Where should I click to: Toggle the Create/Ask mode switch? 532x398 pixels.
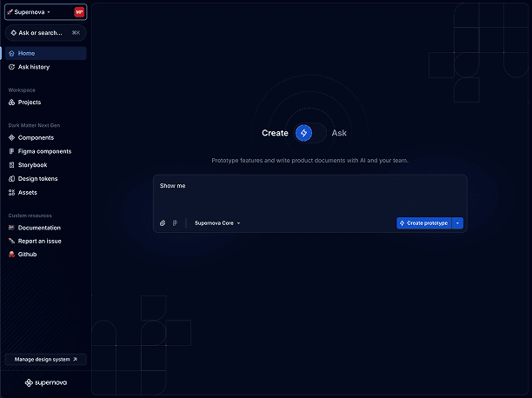click(309, 133)
